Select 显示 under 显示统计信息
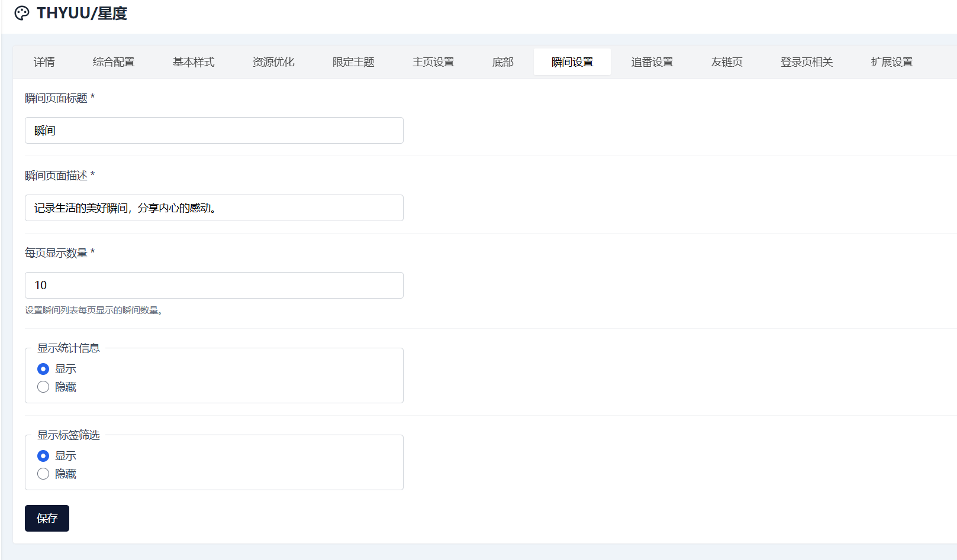This screenshot has height=560, width=957. point(43,369)
